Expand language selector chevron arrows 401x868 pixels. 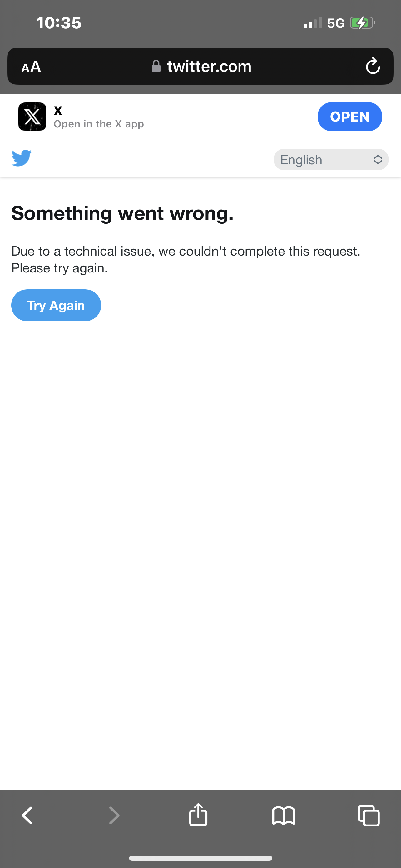378,159
